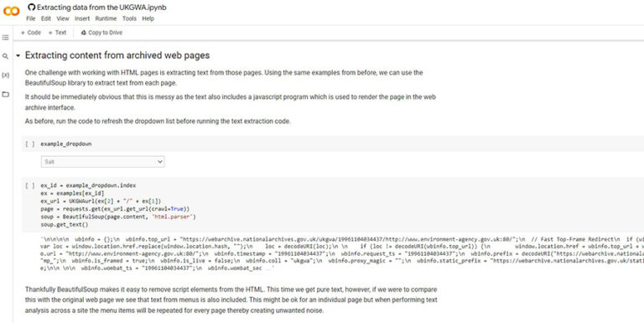Click the output text starting with wbinfo
This screenshot has height=323, width=644.
(342, 253)
